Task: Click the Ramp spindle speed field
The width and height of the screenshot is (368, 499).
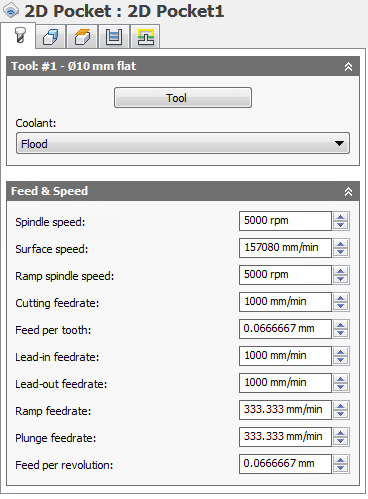Action: [x=285, y=275]
